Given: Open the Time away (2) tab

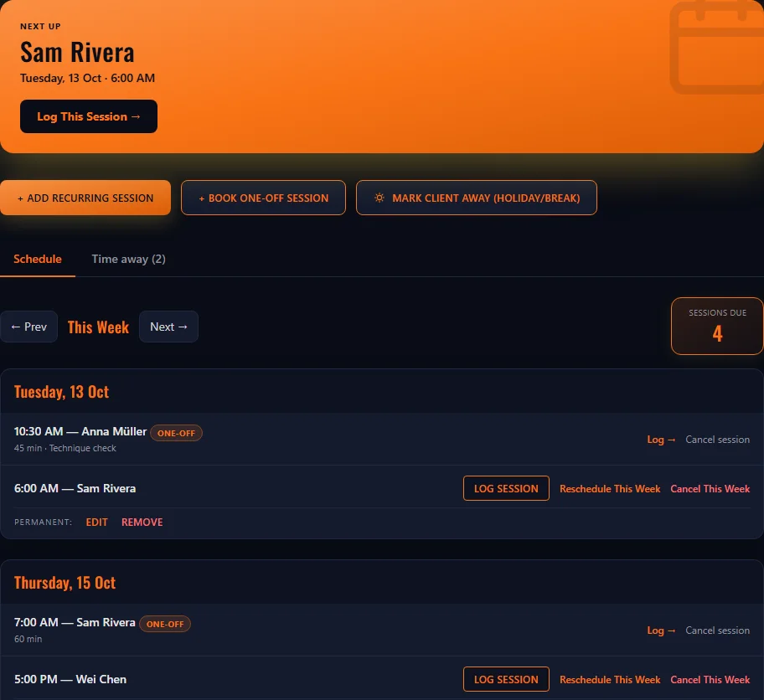Looking at the screenshot, I should point(129,260).
